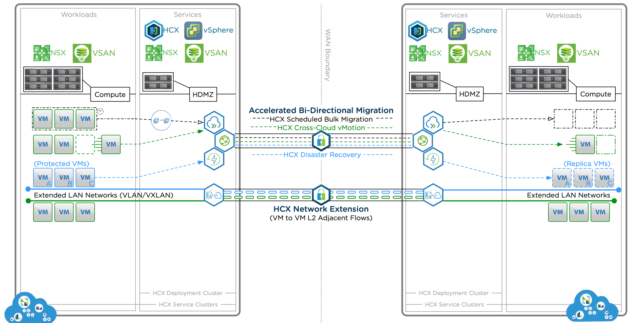Select the HCX hexagon icon in left Services panel
644x323 pixels.
pyautogui.click(x=153, y=30)
